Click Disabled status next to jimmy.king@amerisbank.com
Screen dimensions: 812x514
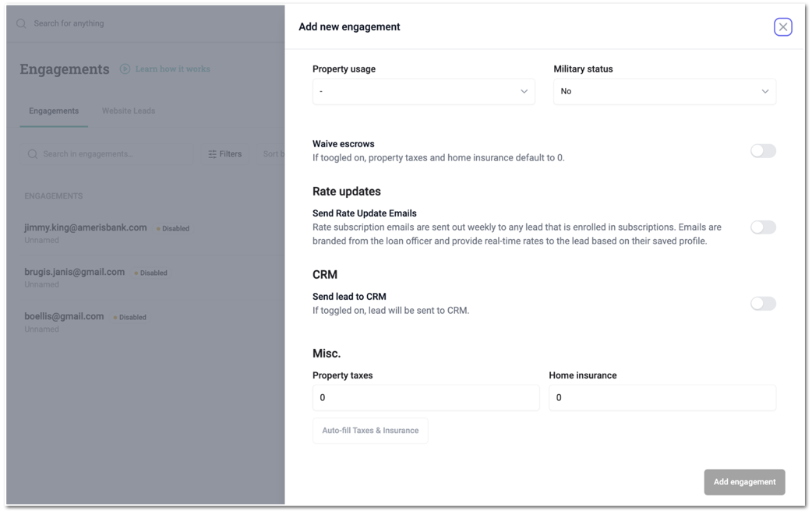(x=173, y=228)
